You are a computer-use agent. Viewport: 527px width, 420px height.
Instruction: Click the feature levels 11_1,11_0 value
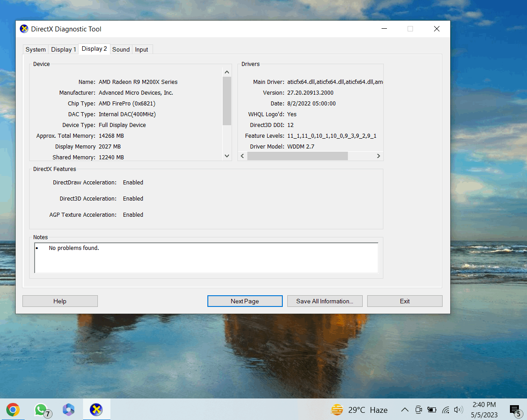[x=332, y=136]
